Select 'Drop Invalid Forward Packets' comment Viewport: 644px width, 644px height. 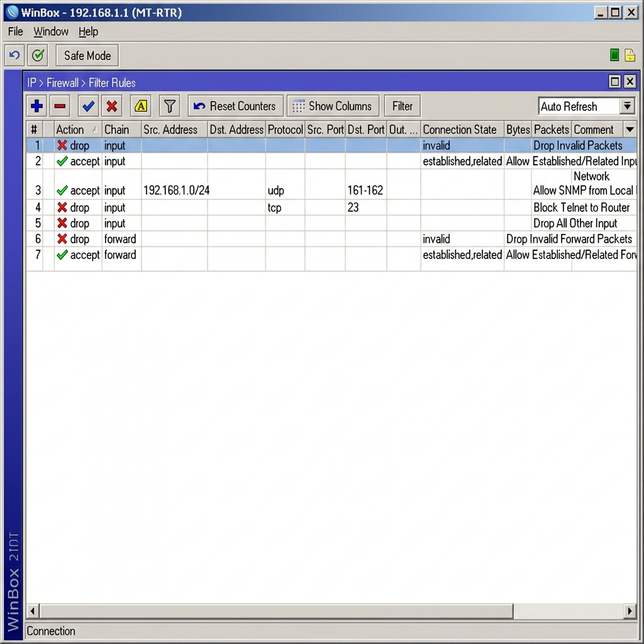[x=569, y=238]
